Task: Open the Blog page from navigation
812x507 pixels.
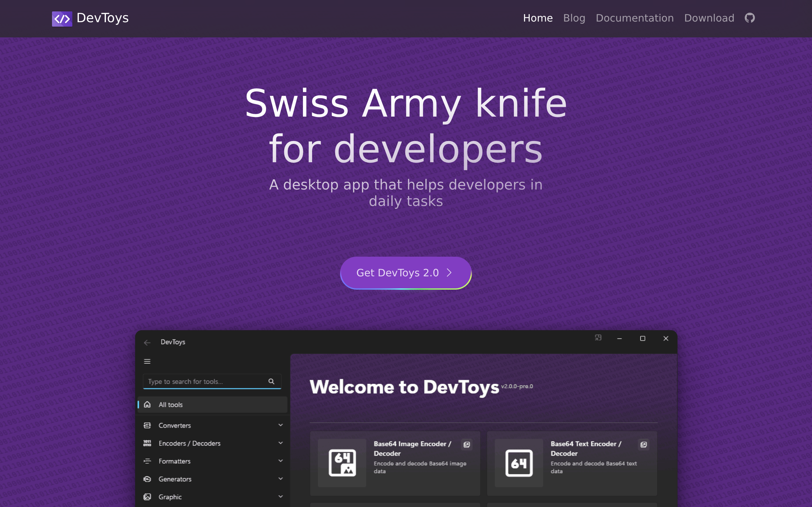Action: pyautogui.click(x=574, y=18)
